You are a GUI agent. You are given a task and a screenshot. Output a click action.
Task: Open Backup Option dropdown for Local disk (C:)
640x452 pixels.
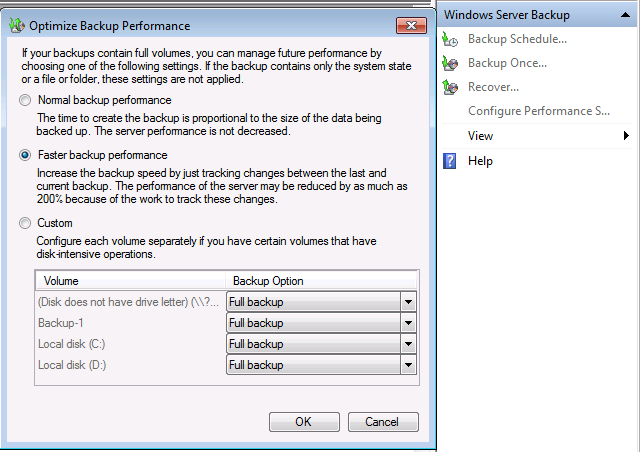coord(408,344)
